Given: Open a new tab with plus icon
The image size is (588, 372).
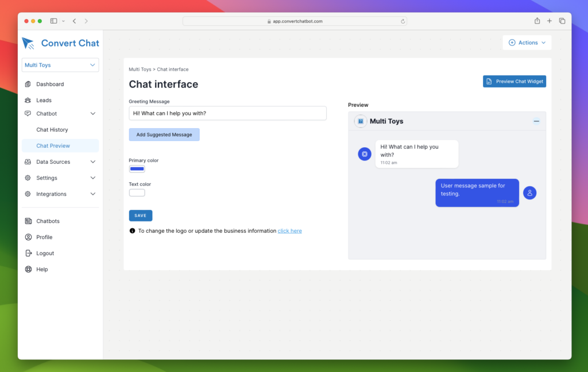Looking at the screenshot, I should coord(550,21).
